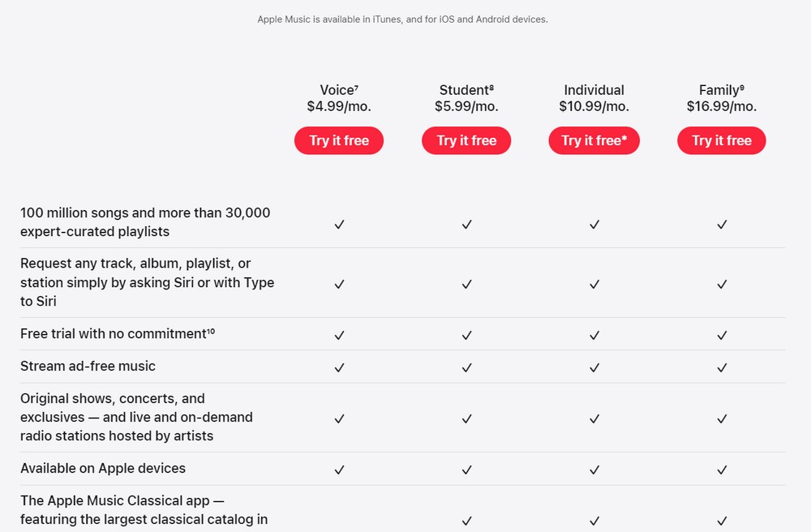Screen dimensions: 811x532
Task: Click the Family checkmark for 100 million songs row
Action: tap(721, 225)
